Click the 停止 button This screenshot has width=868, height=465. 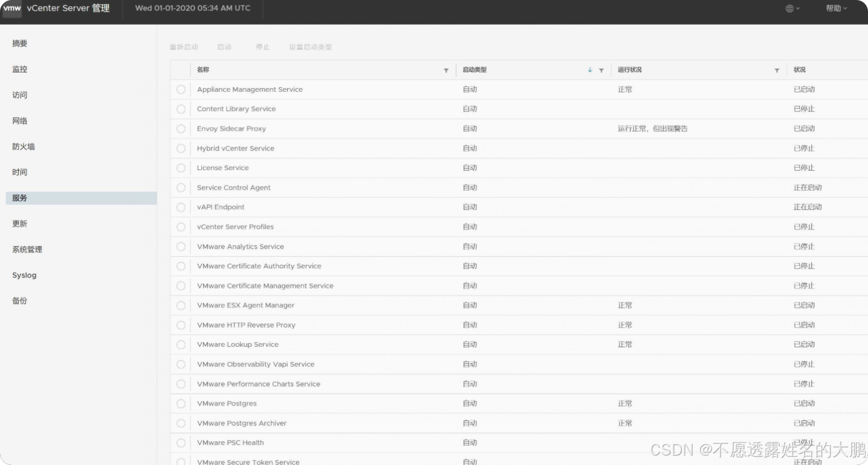(263, 47)
